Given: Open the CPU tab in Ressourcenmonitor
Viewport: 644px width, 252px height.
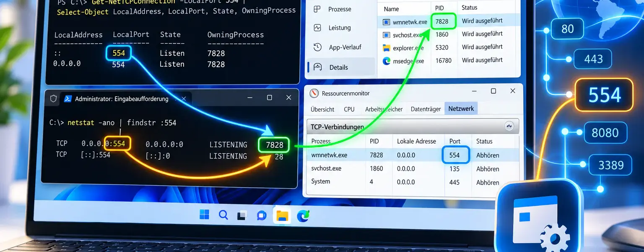Looking at the screenshot, I should pyautogui.click(x=349, y=109).
